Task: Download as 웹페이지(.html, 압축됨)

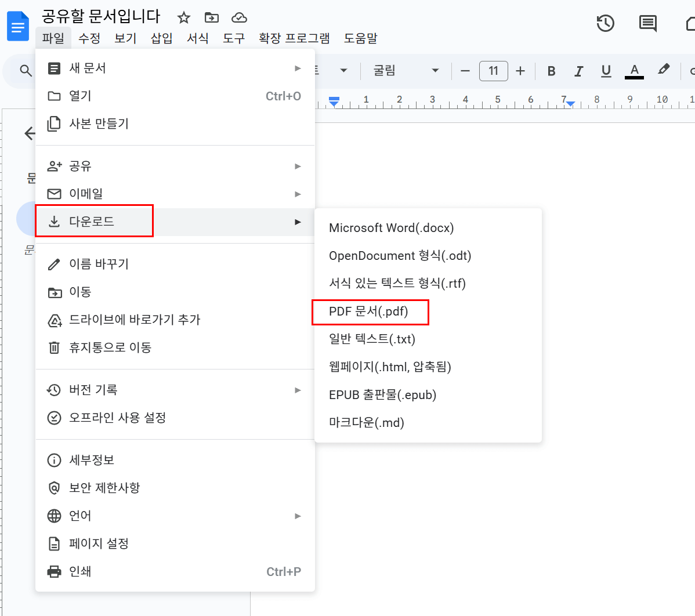Action: tap(428, 367)
